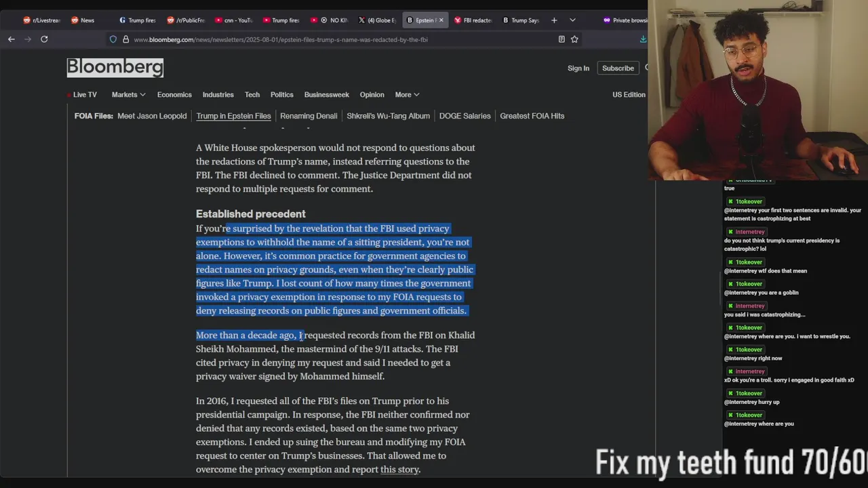Click Shkreli's Wu-Tang Album link
The width and height of the screenshot is (868, 488).
click(388, 116)
